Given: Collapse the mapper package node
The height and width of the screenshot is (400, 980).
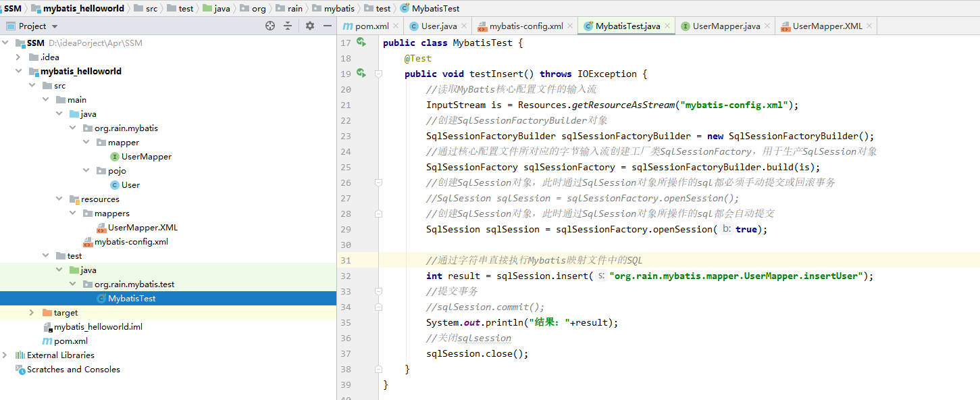Looking at the screenshot, I should pyautogui.click(x=86, y=143).
